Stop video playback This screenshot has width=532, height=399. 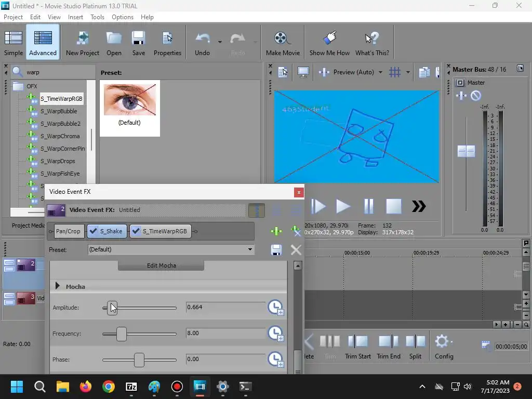pyautogui.click(x=394, y=206)
